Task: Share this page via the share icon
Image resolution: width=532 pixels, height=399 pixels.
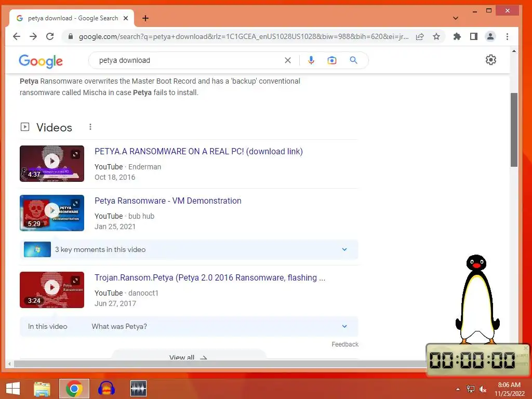Action: [x=420, y=36]
